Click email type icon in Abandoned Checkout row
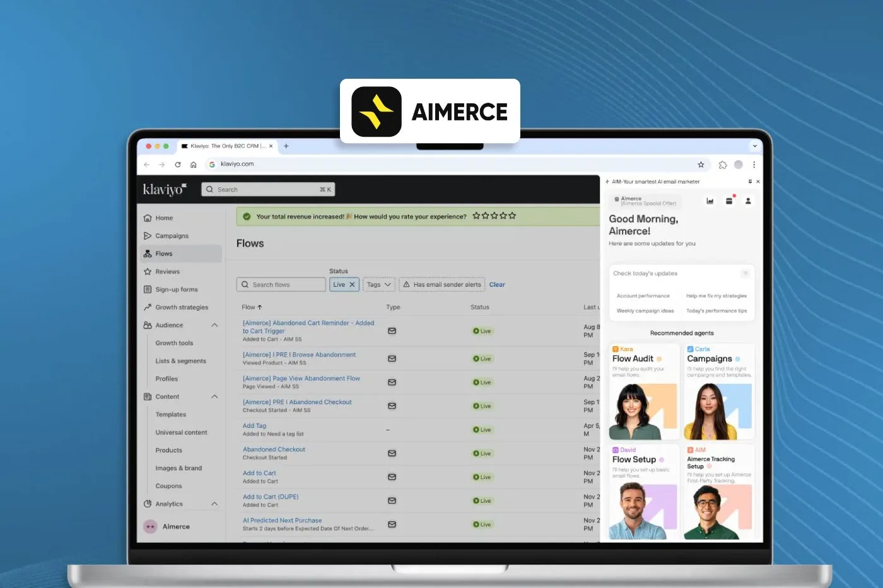The image size is (883, 588). (x=392, y=453)
